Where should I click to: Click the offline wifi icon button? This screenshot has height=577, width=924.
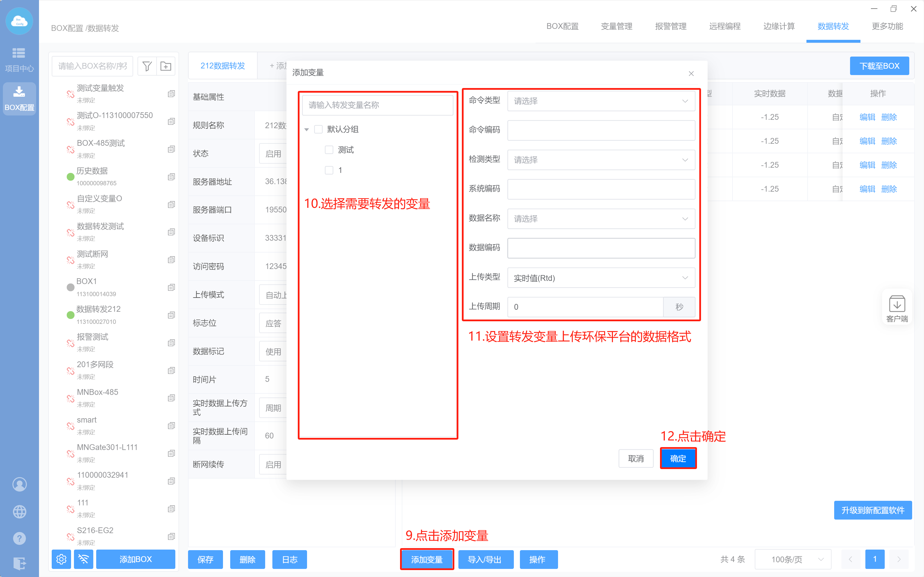(x=83, y=559)
